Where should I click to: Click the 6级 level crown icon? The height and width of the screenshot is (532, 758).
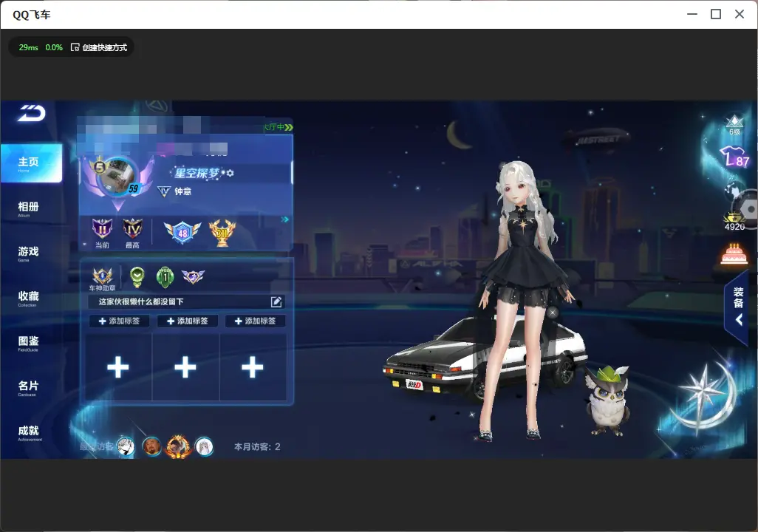pyautogui.click(x=734, y=125)
